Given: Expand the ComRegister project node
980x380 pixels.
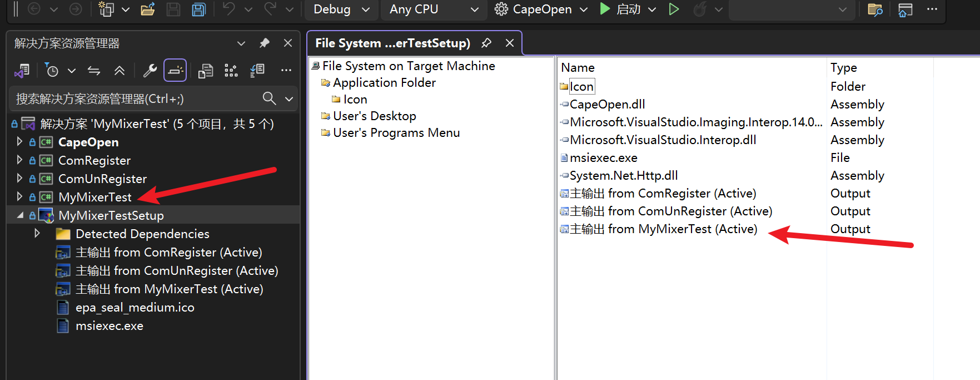Looking at the screenshot, I should pos(19,160).
